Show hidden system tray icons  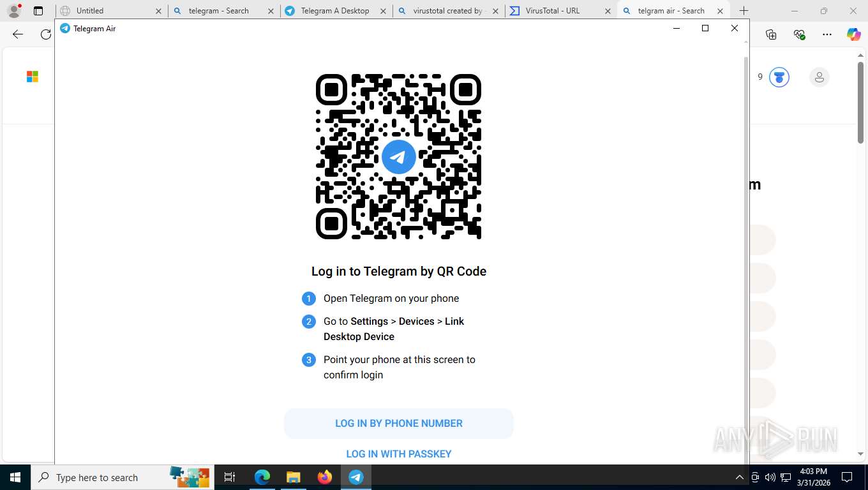tap(740, 477)
